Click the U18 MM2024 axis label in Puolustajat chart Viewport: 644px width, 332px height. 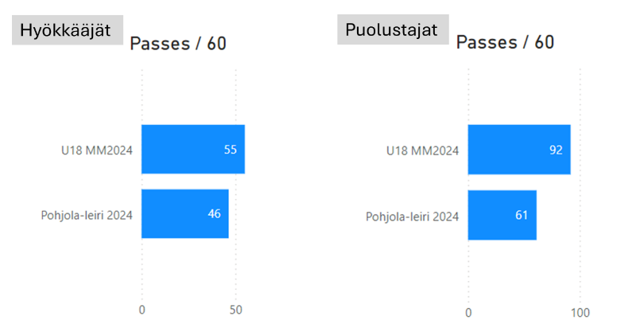coord(422,150)
